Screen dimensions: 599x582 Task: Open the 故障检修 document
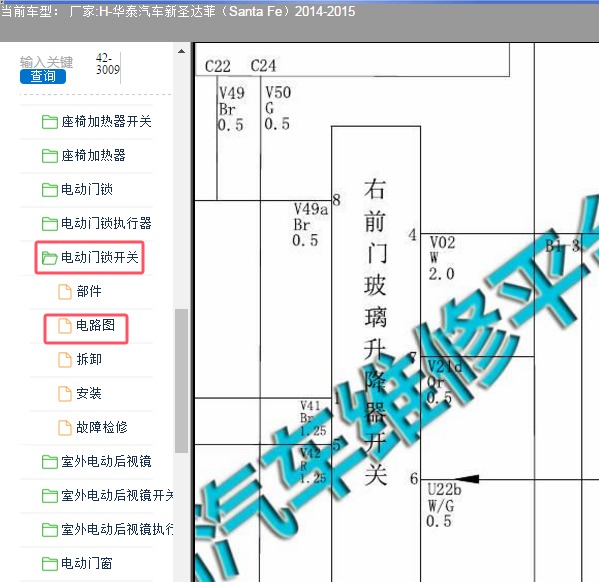tap(93, 428)
